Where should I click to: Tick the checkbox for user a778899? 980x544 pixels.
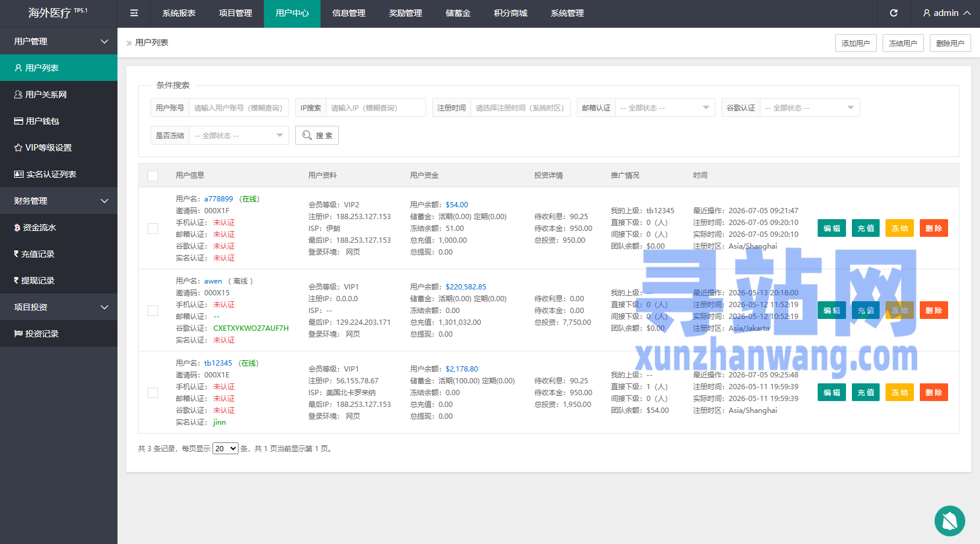tap(153, 229)
